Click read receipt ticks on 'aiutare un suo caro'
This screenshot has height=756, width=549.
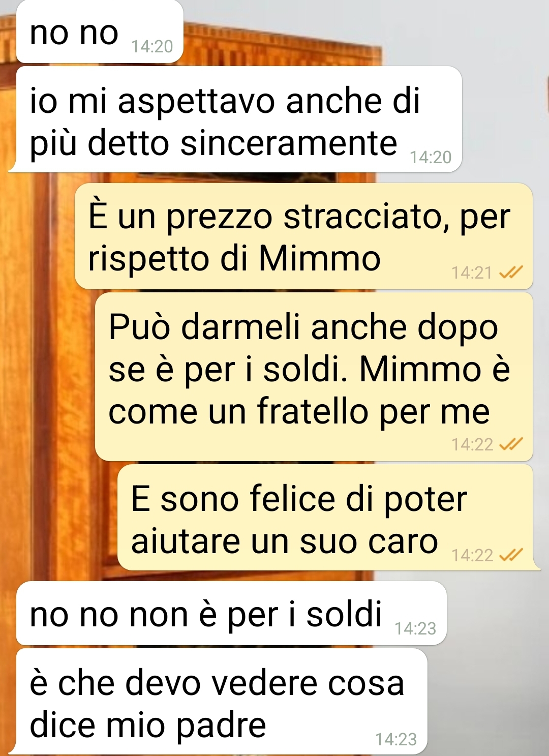pyautogui.click(x=510, y=555)
